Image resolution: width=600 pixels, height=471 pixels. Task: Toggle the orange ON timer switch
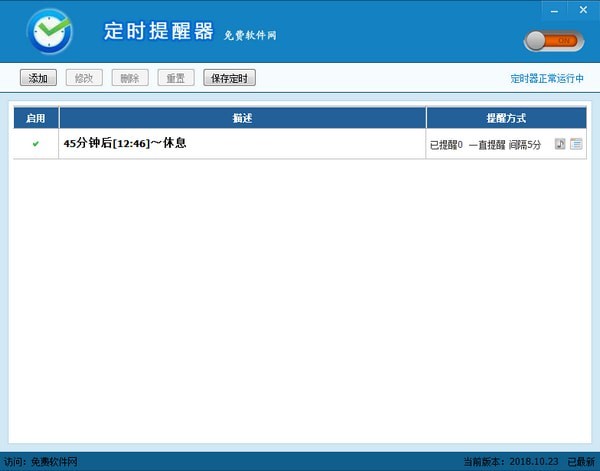[x=551, y=41]
